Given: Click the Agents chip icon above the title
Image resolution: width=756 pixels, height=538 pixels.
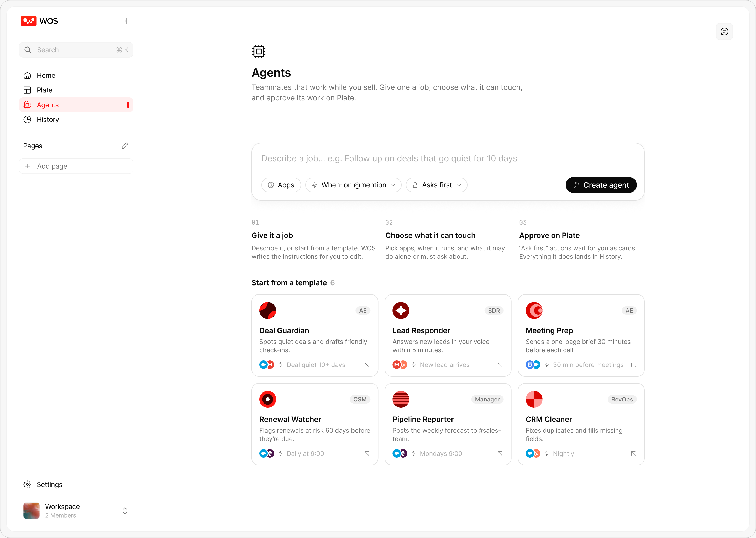Looking at the screenshot, I should click(259, 51).
